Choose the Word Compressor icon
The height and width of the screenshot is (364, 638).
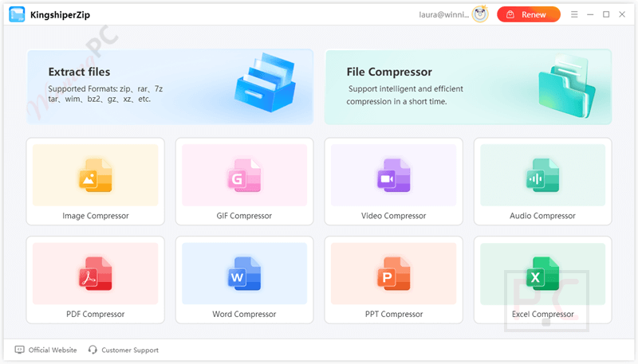coord(244,274)
